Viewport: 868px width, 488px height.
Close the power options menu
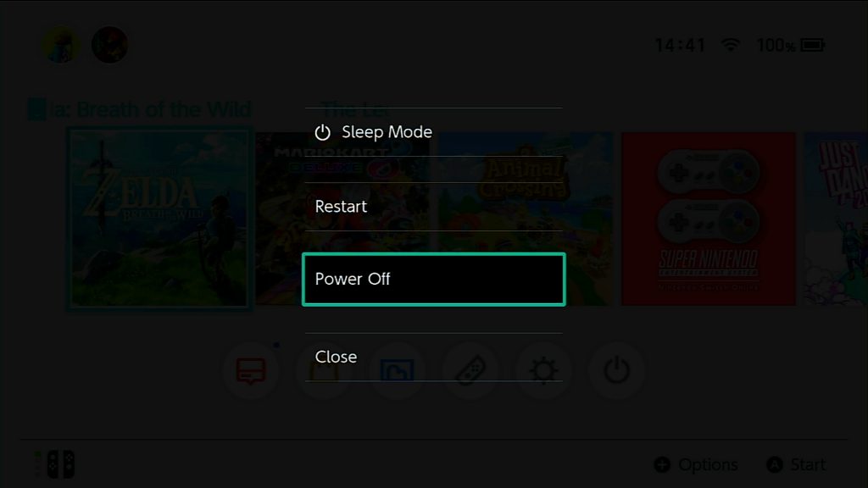(433, 357)
